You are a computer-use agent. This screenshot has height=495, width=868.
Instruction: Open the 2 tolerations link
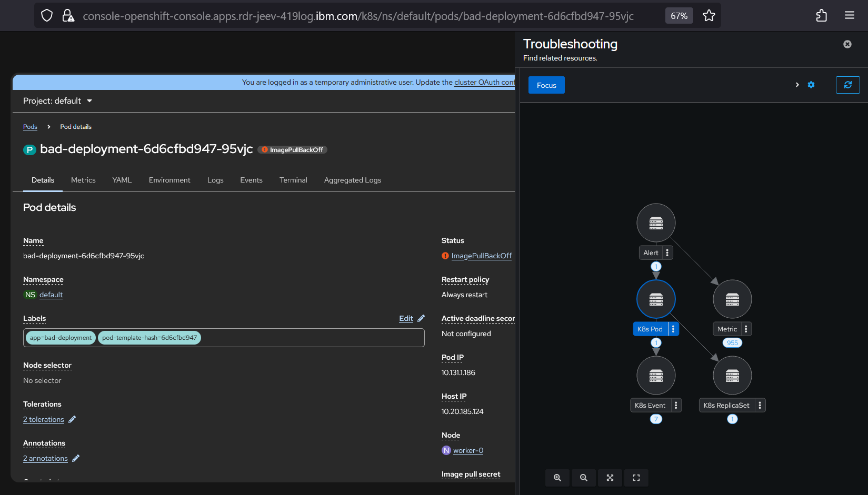(x=44, y=419)
